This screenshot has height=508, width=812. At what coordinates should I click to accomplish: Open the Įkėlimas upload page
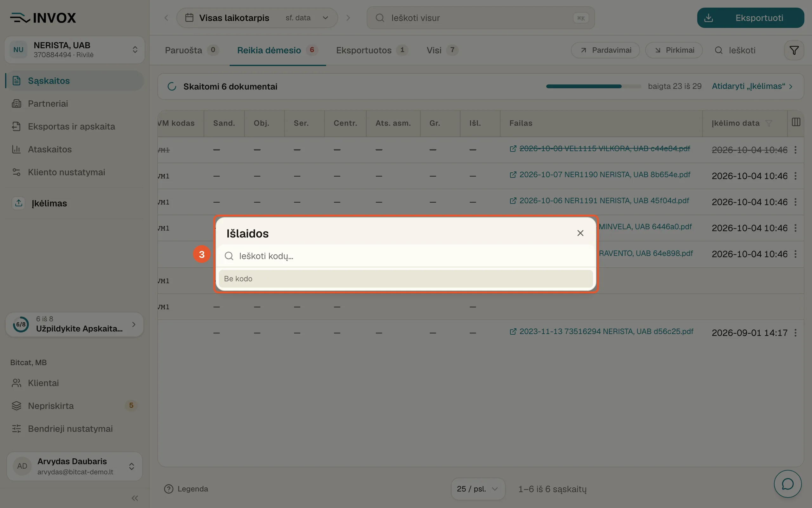coord(75,203)
